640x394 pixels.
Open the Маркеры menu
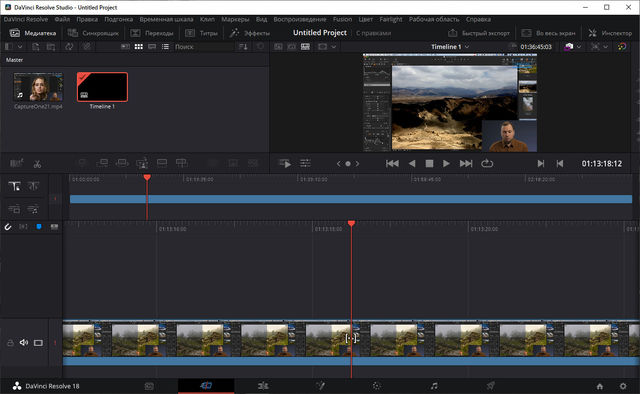coord(235,19)
